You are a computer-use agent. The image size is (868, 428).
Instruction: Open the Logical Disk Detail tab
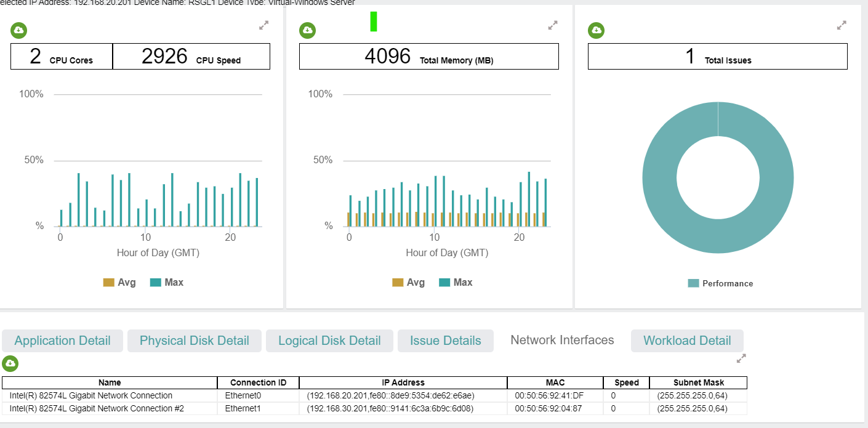pyautogui.click(x=329, y=341)
